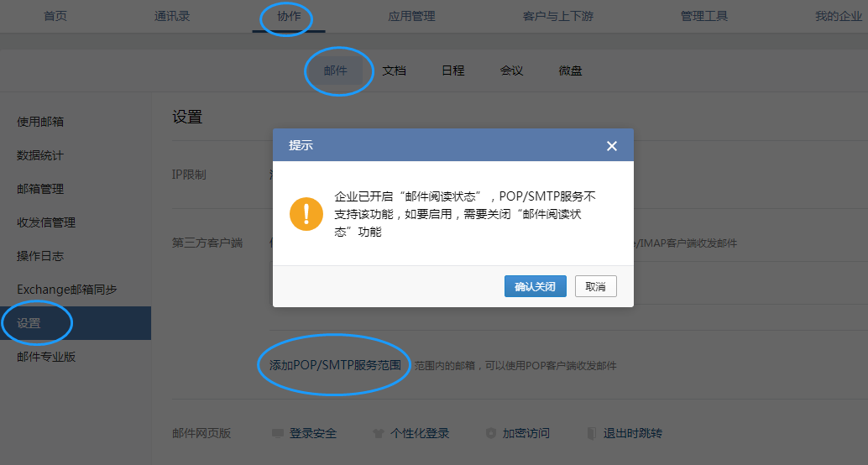Switch to the 会议 sub-tab

tap(511, 71)
